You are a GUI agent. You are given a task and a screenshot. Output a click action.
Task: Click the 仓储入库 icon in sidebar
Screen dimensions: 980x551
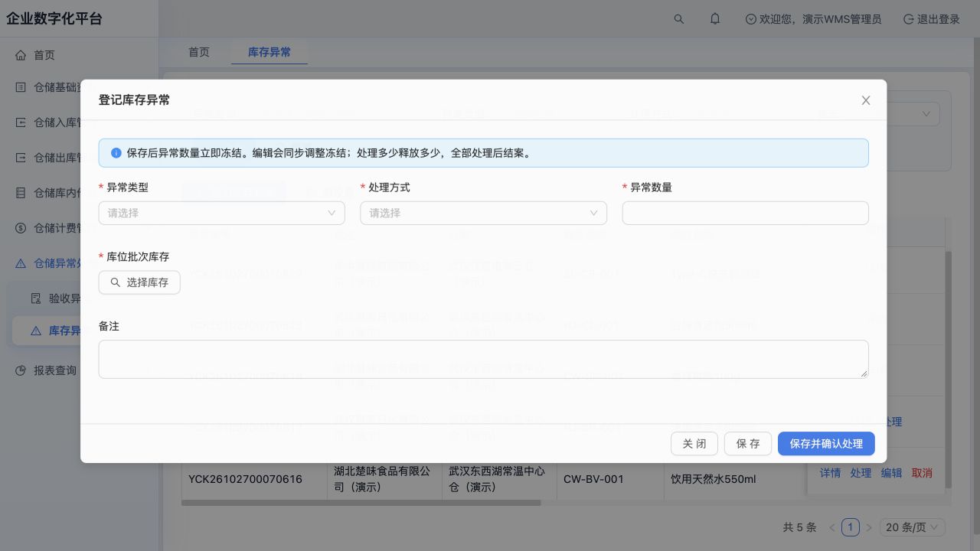click(21, 122)
